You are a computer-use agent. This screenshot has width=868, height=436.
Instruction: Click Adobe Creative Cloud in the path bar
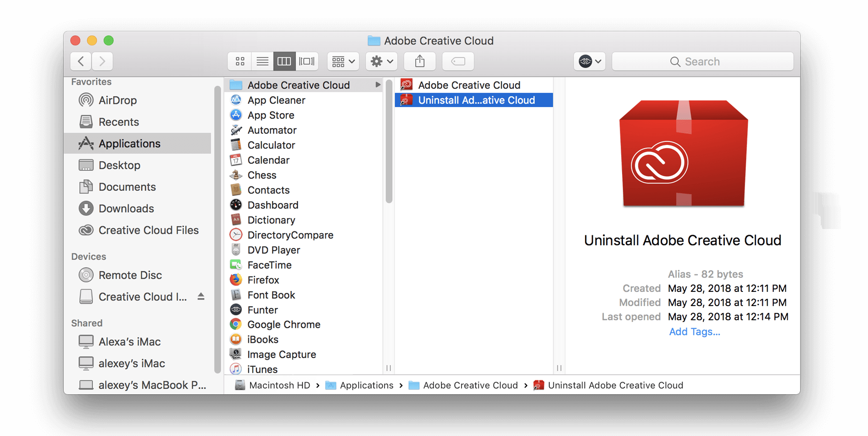pos(463,385)
